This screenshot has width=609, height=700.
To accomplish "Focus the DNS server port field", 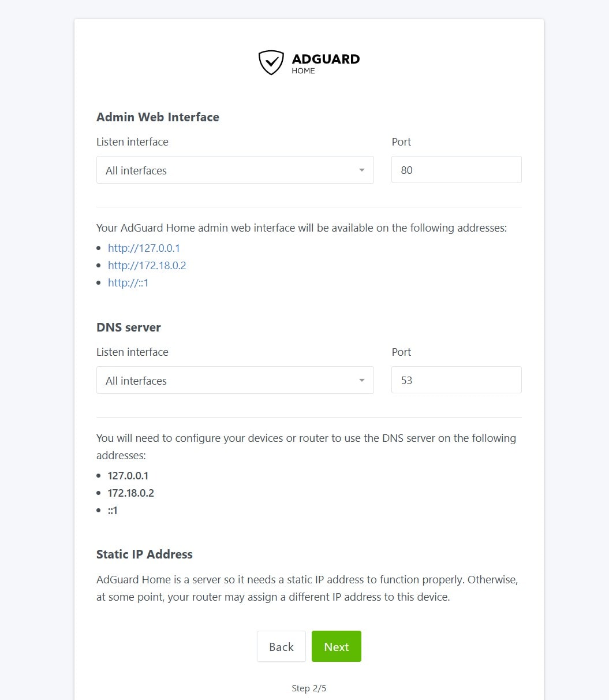I will (x=456, y=381).
